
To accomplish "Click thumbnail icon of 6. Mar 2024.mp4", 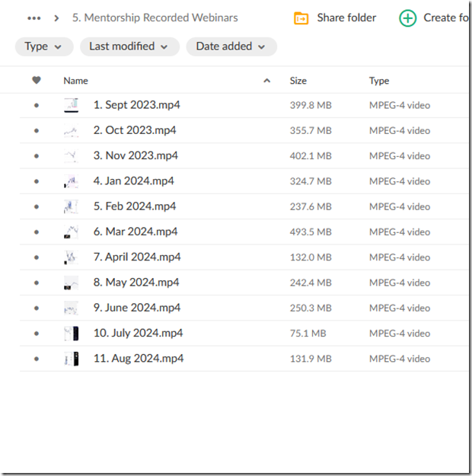I will click(x=71, y=232).
